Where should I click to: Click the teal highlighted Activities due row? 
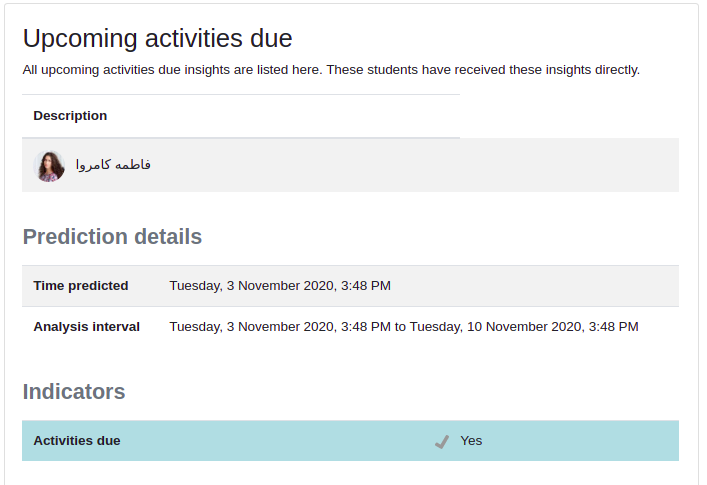click(350, 441)
